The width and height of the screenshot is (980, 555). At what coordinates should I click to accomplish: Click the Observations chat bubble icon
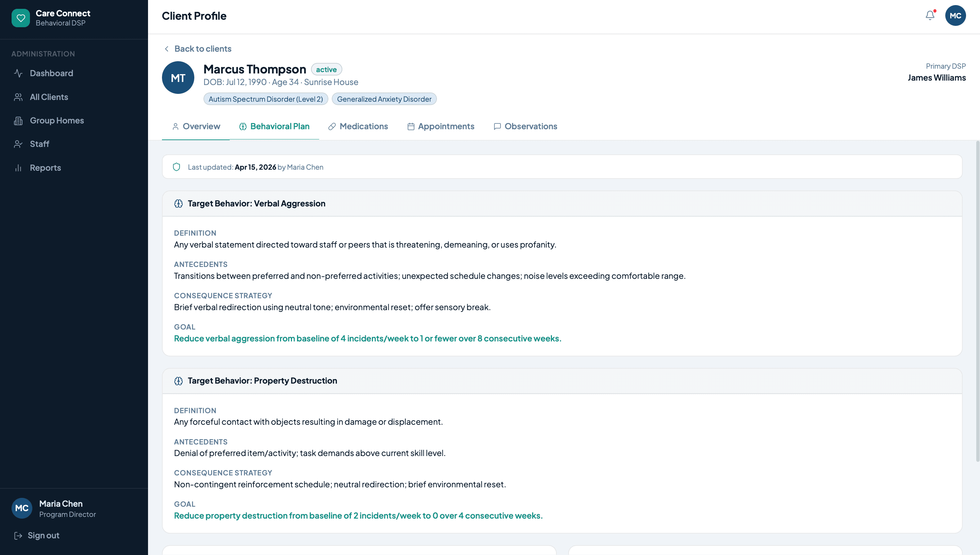tap(497, 127)
